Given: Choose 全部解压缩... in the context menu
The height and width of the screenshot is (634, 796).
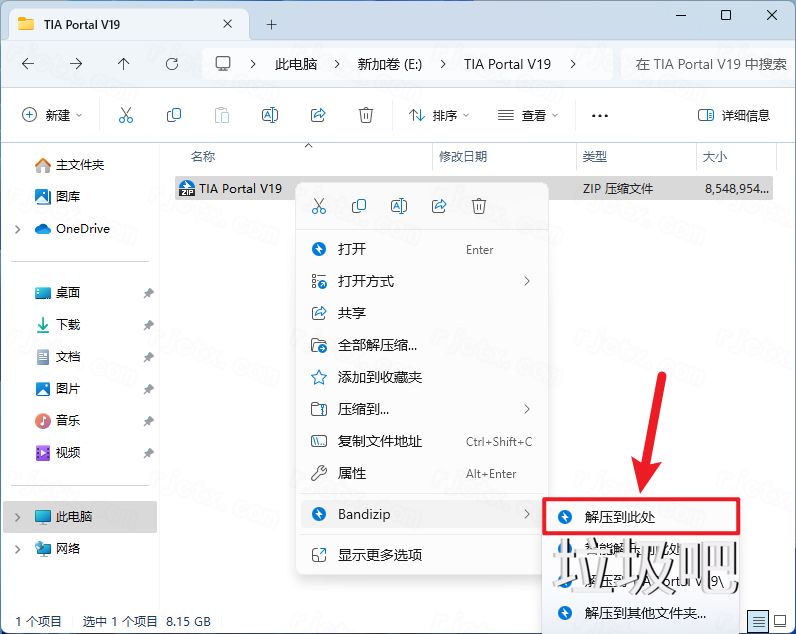Looking at the screenshot, I should click(x=422, y=345).
